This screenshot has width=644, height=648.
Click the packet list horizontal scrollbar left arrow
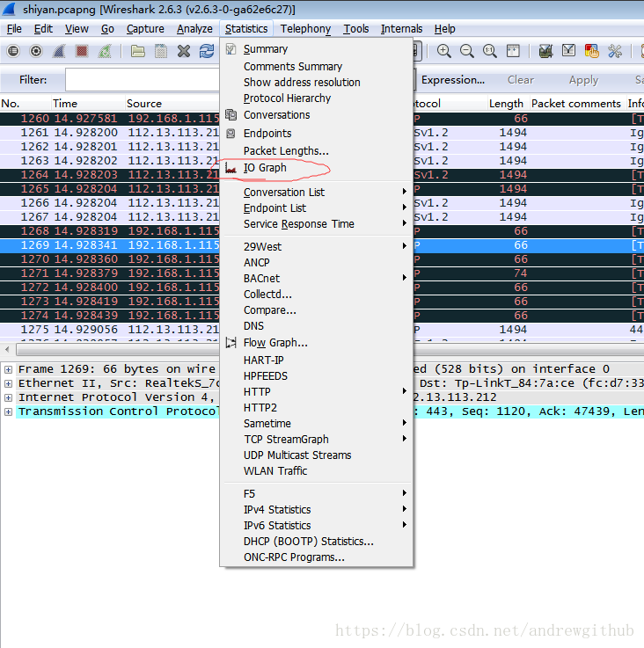click(7, 350)
